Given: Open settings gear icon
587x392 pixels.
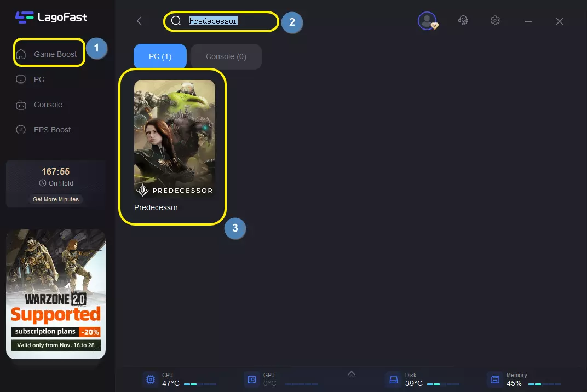Looking at the screenshot, I should tap(495, 21).
